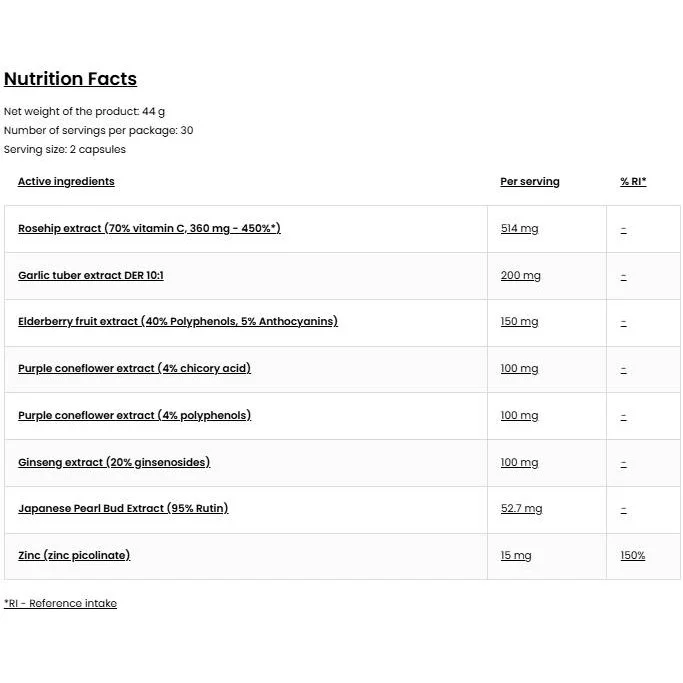Image resolution: width=683 pixels, height=683 pixels.
Task: Click the 15 mg zinc amount
Action: (x=516, y=555)
